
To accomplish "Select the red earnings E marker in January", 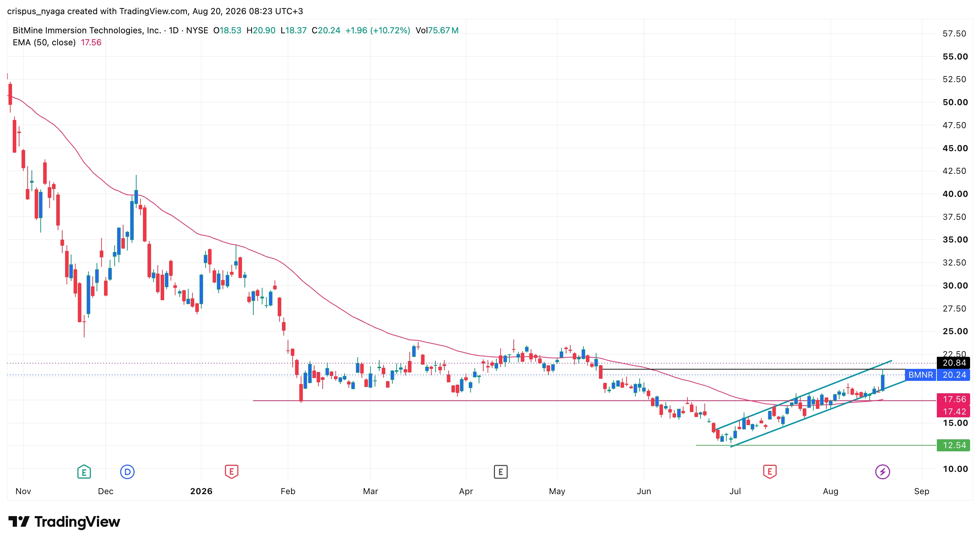I will (x=231, y=472).
